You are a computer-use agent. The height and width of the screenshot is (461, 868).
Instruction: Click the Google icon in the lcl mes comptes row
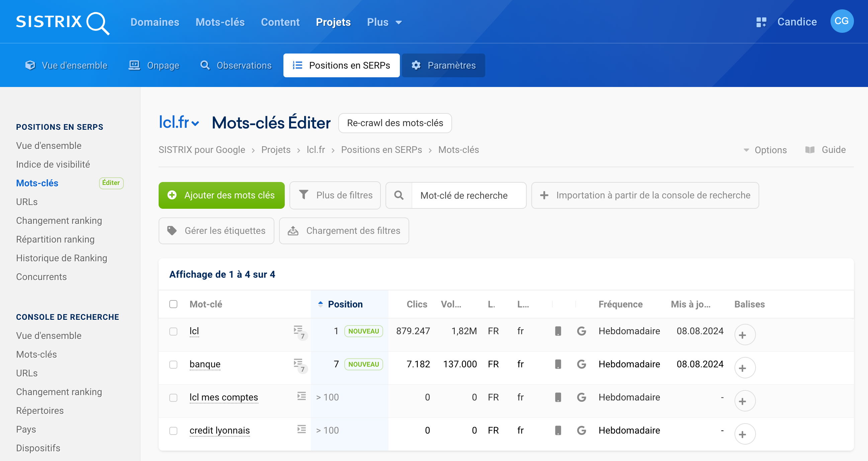pos(581,397)
